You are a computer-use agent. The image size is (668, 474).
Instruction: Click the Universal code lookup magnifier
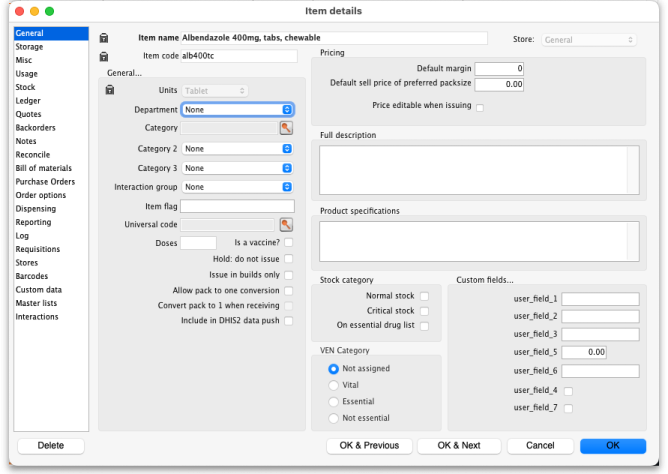click(x=285, y=225)
